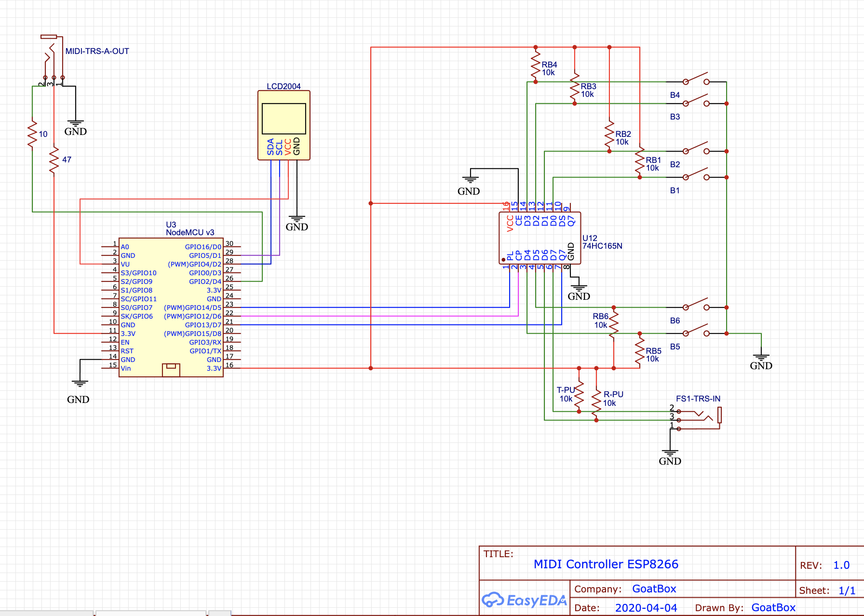Select the A0 pin on NodeMCU
The width and height of the screenshot is (864, 616).
click(x=125, y=247)
